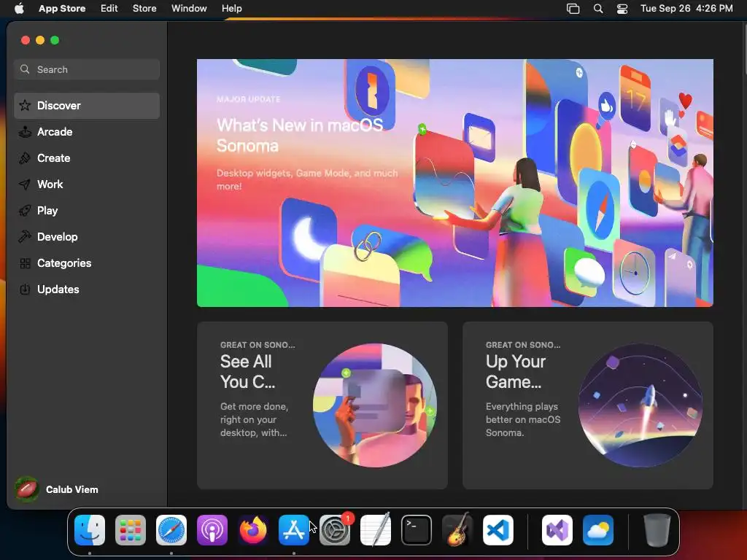This screenshot has width=747, height=560.
Task: Open the Window menu
Action: click(189, 9)
